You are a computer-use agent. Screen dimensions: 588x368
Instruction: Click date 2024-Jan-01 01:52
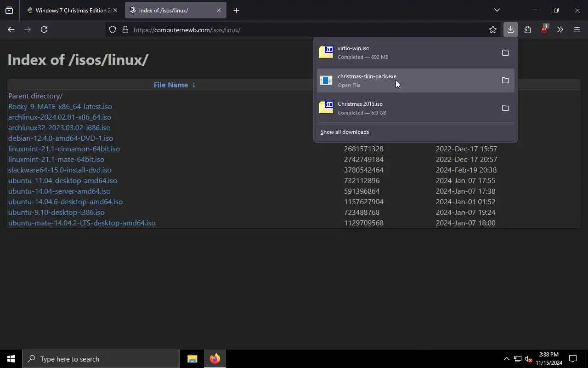[x=465, y=201]
